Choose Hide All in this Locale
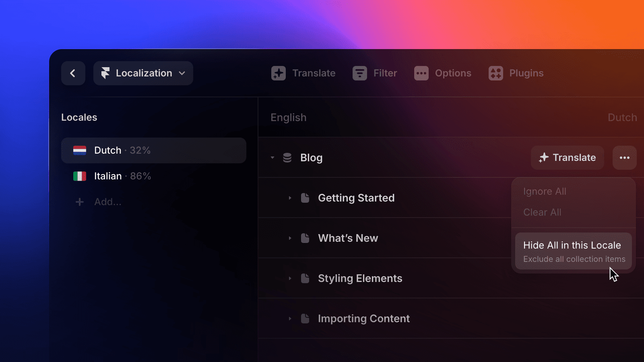Screen dimensions: 644x362 (574, 251)
